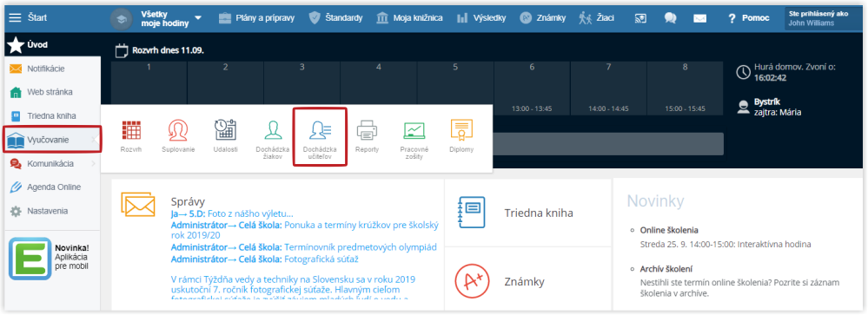The height and width of the screenshot is (315, 868).
Task: Click the EduPage mobile app logo
Action: coord(30,259)
